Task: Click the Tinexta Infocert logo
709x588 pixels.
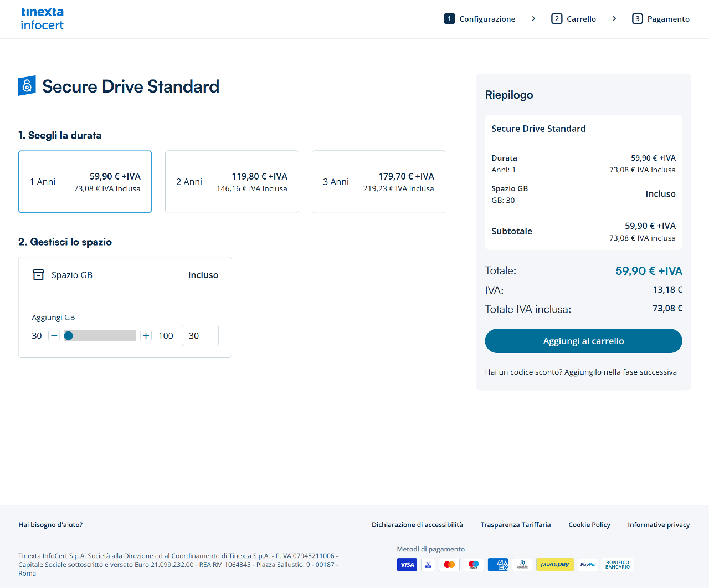Action: click(42, 19)
